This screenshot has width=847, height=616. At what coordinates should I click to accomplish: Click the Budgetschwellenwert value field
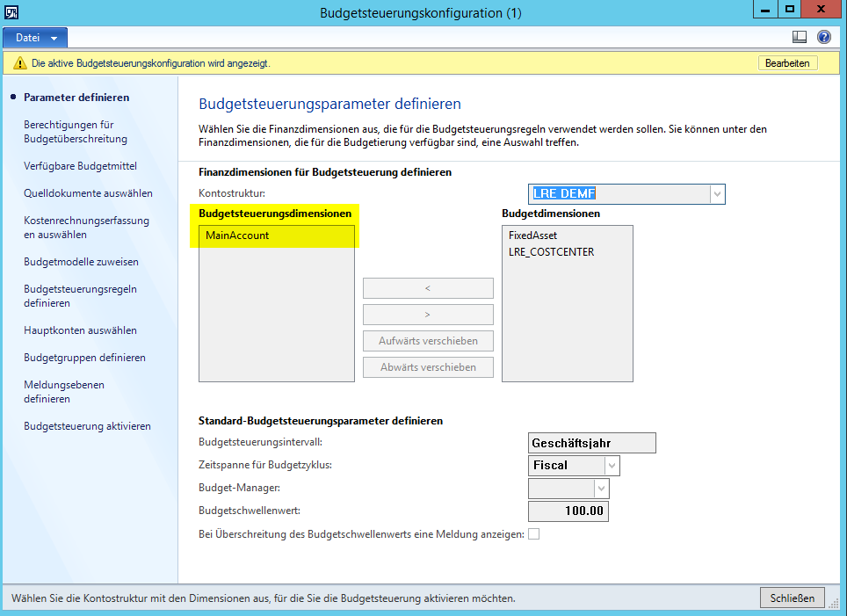coord(568,511)
